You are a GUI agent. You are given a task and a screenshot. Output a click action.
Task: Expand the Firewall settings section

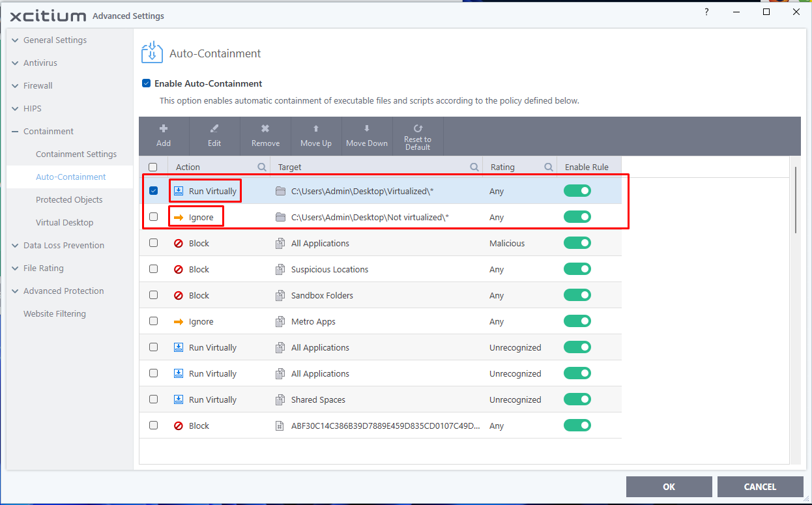16,86
